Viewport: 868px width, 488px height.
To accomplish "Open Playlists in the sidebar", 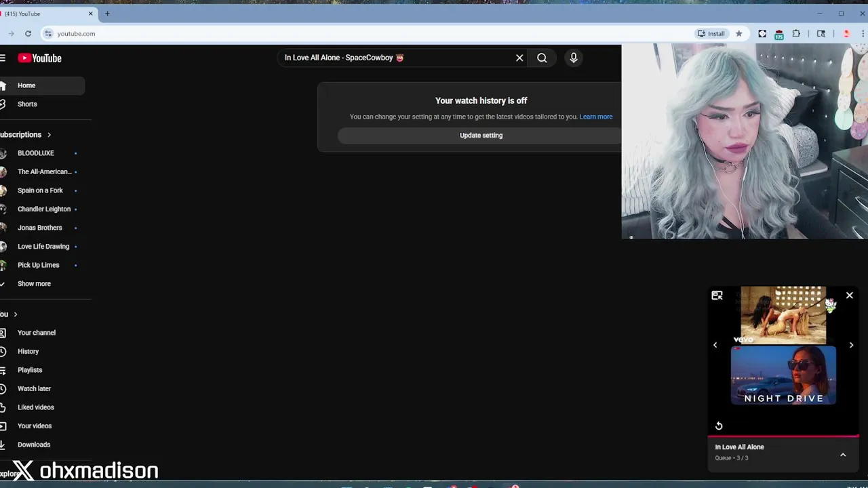I will 30,370.
